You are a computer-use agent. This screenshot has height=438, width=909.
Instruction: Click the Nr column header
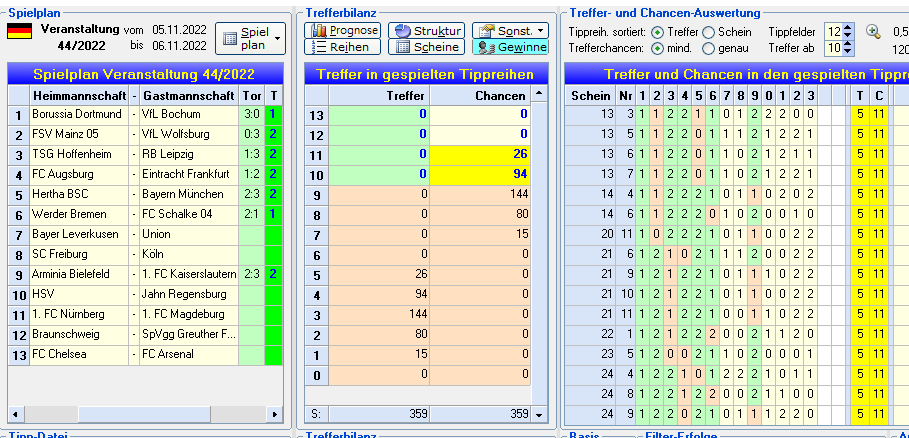[626, 96]
